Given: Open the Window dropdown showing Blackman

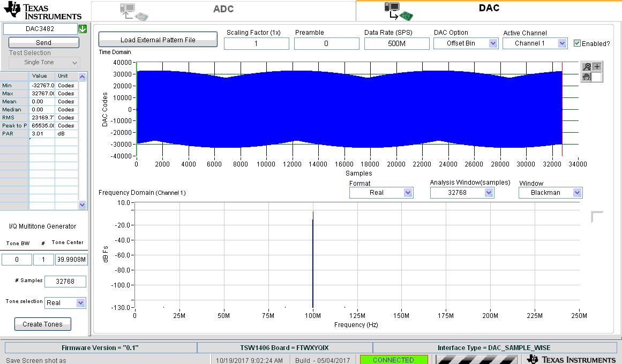Looking at the screenshot, I should pos(551,193).
